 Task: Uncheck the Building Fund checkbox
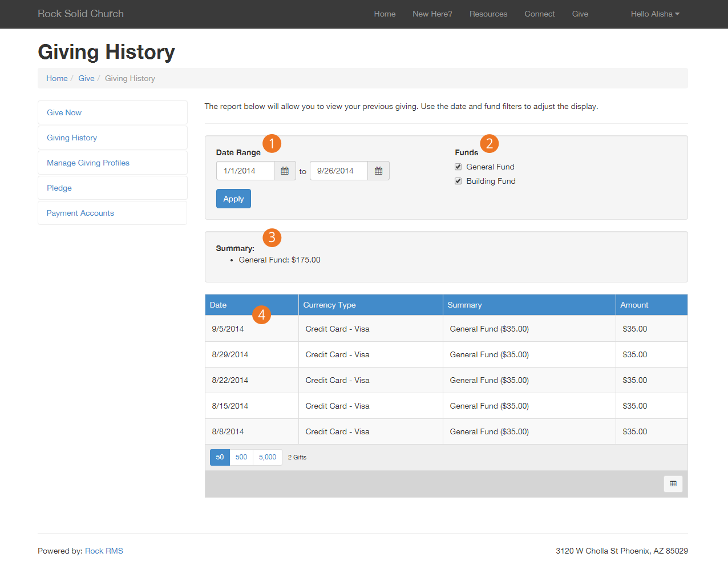[458, 181]
